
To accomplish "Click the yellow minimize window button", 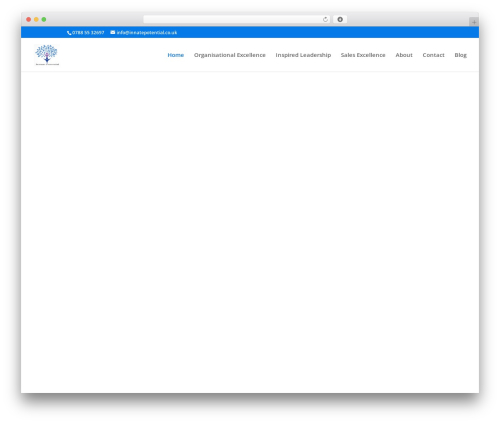I will pos(36,19).
